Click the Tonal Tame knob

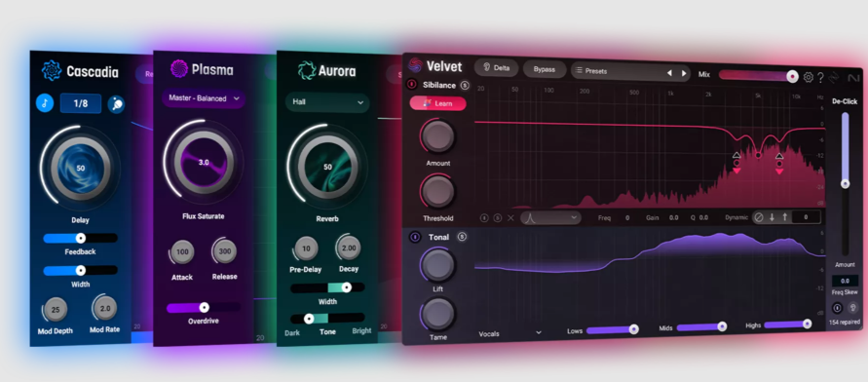[437, 314]
